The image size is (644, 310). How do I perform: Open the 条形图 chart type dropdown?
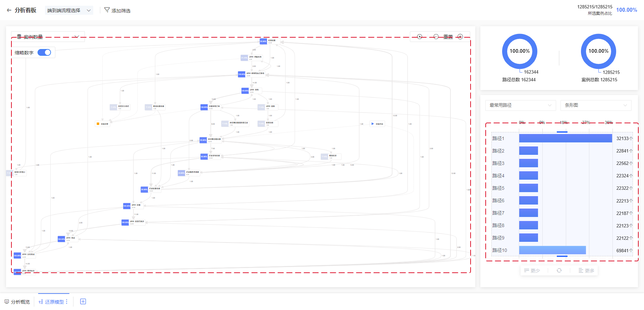click(x=596, y=105)
